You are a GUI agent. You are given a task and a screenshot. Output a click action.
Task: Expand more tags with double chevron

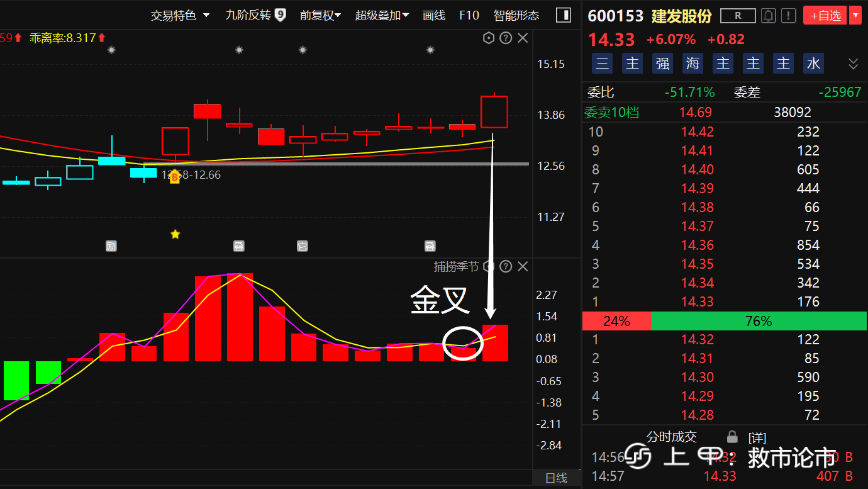click(854, 64)
